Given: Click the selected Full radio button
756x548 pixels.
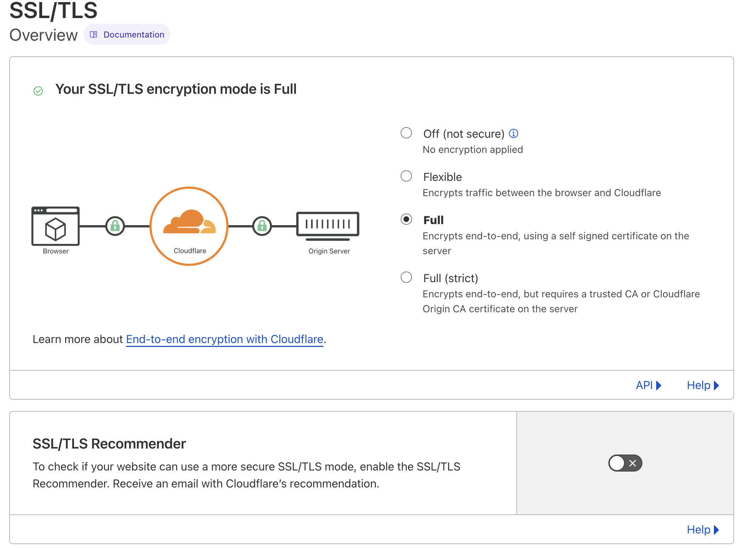Looking at the screenshot, I should (x=406, y=219).
